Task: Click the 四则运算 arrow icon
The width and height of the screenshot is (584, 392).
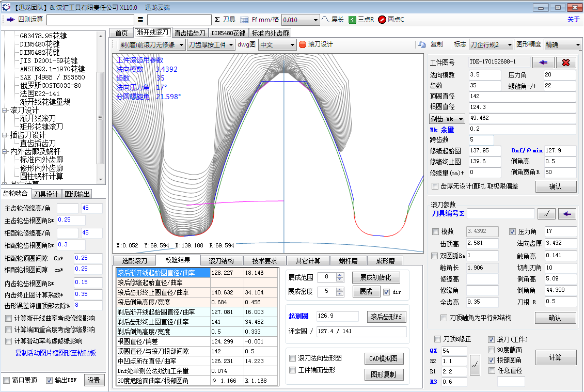Action: (x=10, y=20)
